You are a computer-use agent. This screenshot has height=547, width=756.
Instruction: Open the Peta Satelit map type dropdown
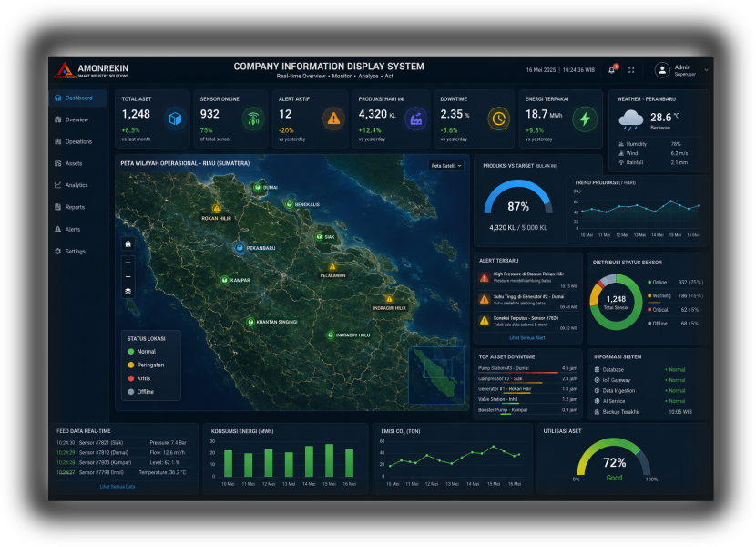pyautogui.click(x=446, y=166)
